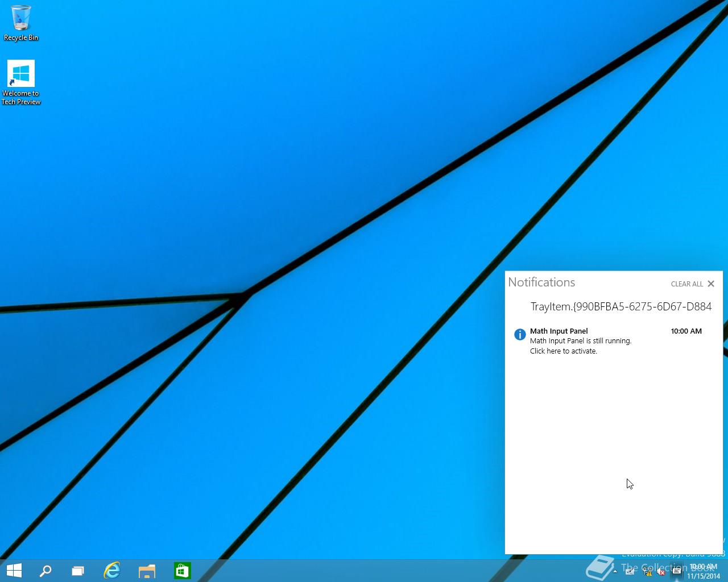Click the Notifications panel title
Image resolution: width=728 pixels, height=582 pixels.
point(541,282)
